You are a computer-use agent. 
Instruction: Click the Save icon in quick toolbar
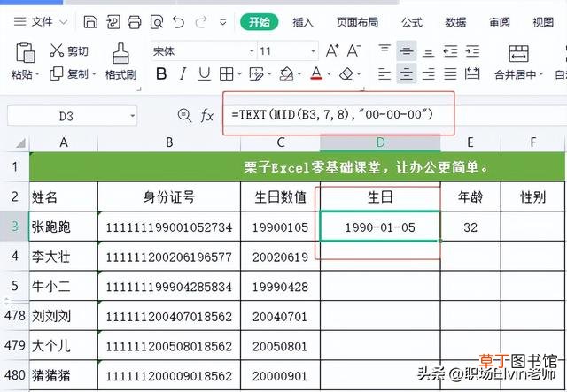click(x=90, y=22)
